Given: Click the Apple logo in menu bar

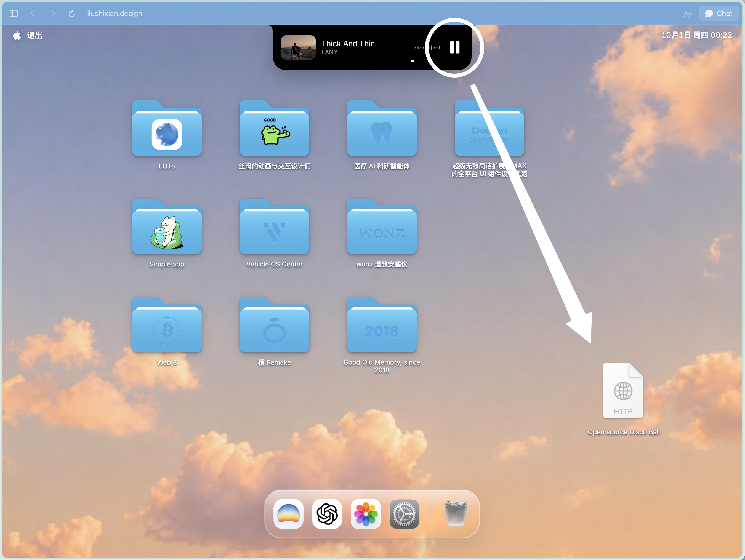Looking at the screenshot, I should [x=17, y=35].
